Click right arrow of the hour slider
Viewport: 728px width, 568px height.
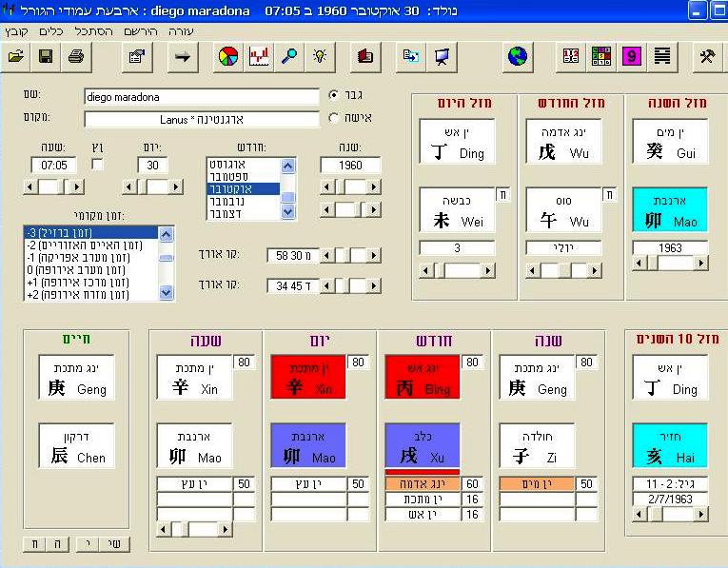[77, 187]
